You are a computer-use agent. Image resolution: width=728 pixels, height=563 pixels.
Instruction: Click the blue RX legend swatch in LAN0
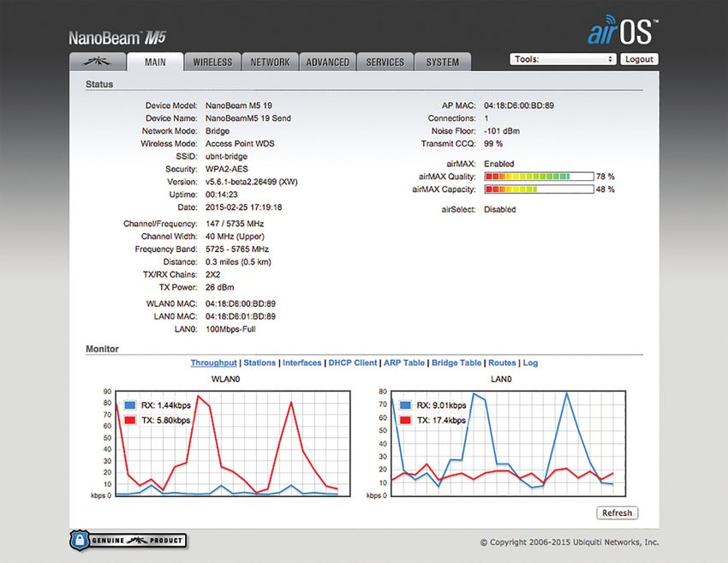[405, 405]
